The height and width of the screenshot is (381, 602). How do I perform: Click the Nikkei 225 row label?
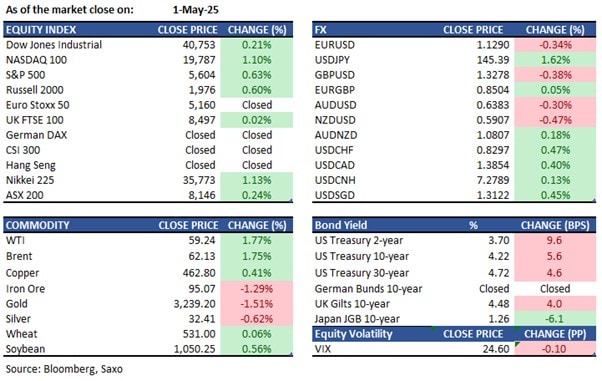(30, 180)
